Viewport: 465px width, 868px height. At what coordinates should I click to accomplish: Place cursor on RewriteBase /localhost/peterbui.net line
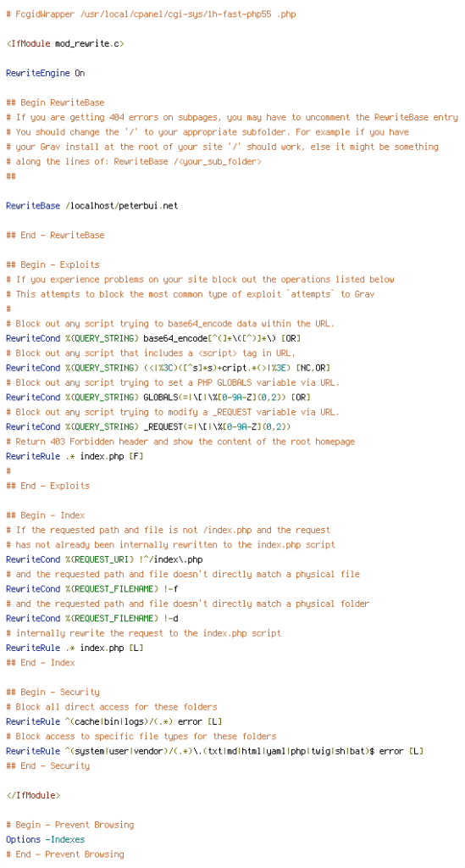click(x=92, y=206)
